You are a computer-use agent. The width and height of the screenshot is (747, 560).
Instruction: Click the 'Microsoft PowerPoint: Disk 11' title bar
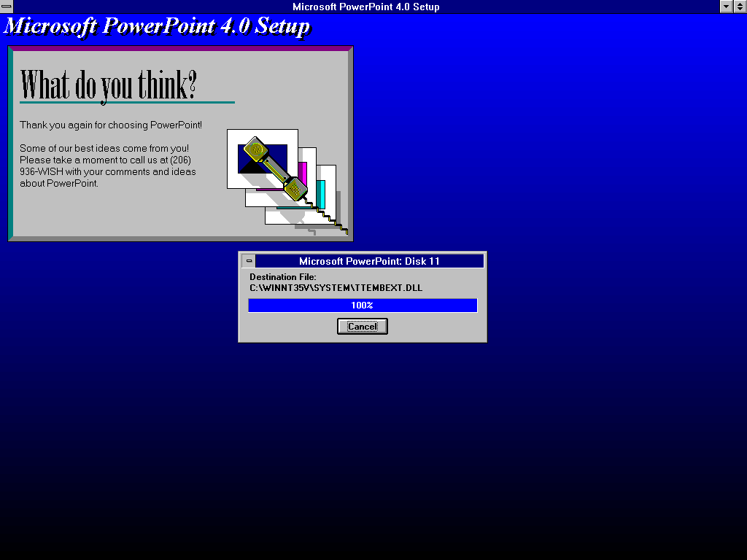coord(369,261)
